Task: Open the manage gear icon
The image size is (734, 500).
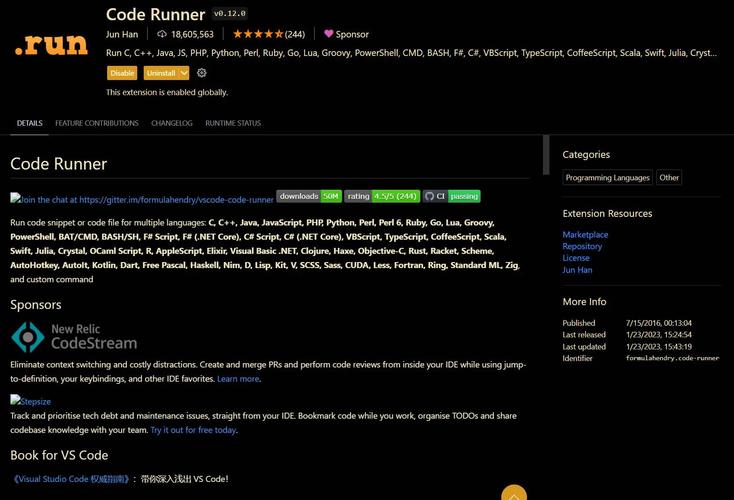Action: (202, 73)
